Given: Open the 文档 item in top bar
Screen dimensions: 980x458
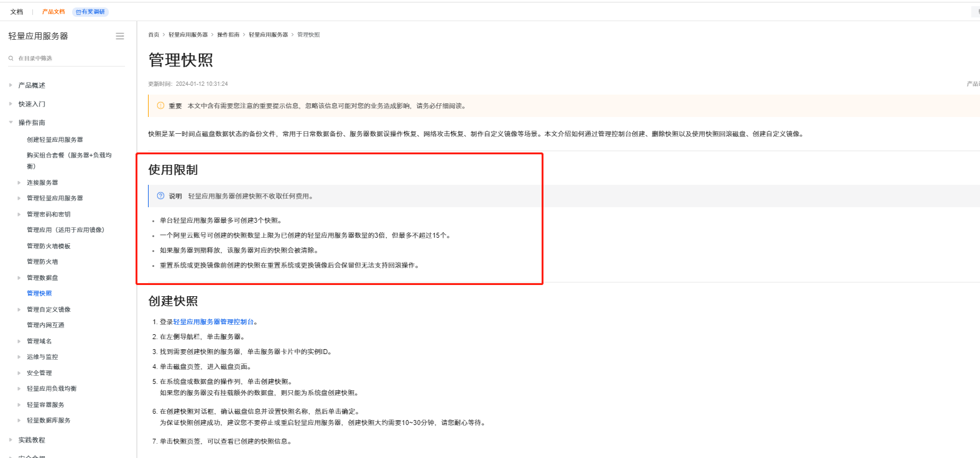Looking at the screenshot, I should (17, 12).
